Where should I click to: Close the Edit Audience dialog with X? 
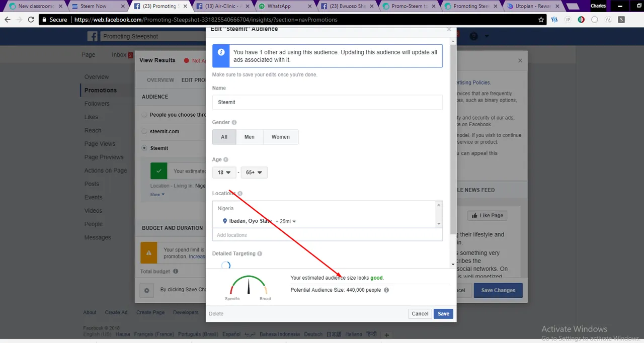pyautogui.click(x=449, y=29)
